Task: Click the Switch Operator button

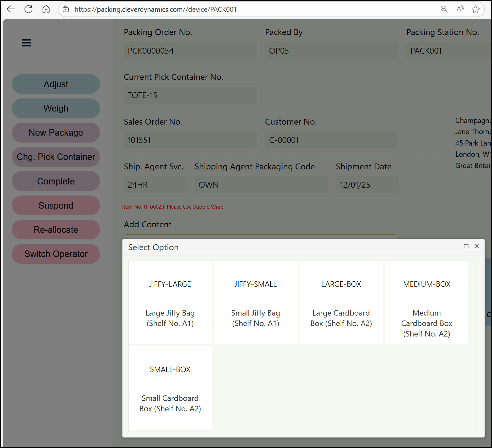Action: [56, 254]
